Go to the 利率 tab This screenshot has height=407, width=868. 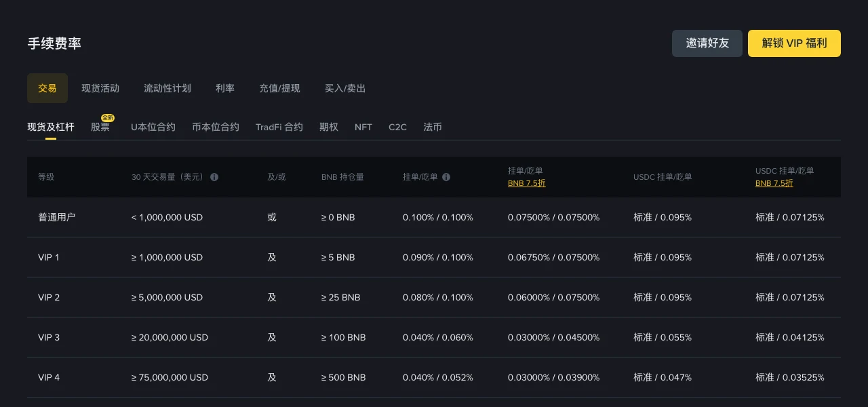[x=225, y=88]
